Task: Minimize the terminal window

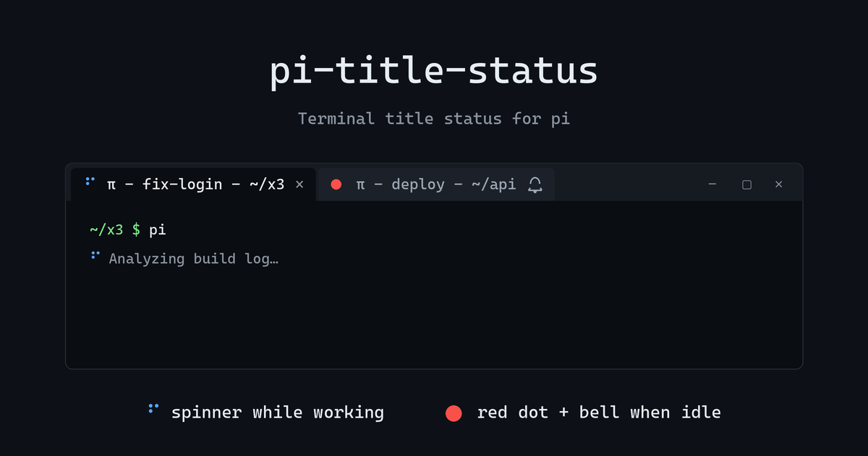Action: tap(712, 185)
